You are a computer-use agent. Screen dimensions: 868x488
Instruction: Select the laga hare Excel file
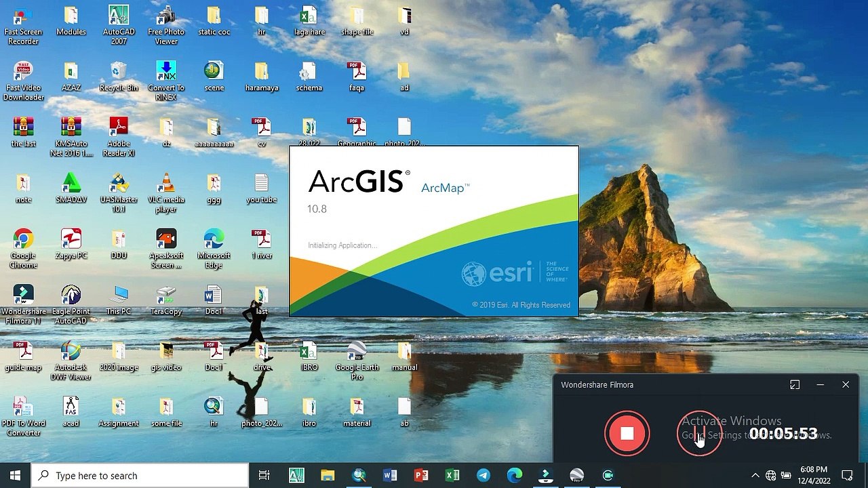[309, 21]
